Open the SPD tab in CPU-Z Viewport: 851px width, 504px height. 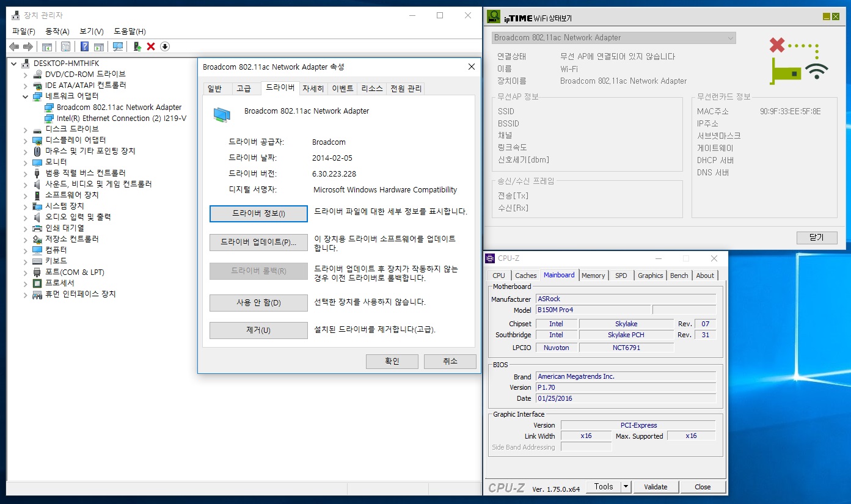point(621,276)
